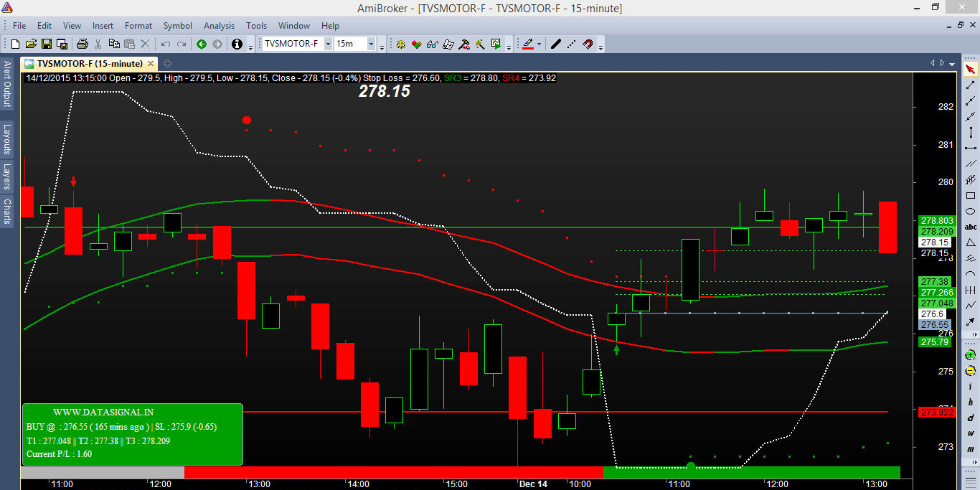Expand the line color picker dropdown arrow

pyautogui.click(x=538, y=44)
